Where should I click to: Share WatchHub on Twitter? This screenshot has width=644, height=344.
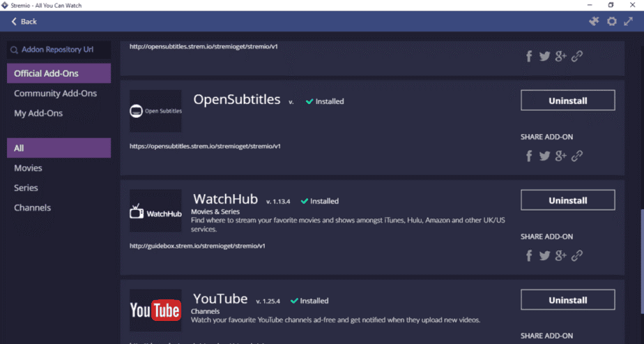coord(544,255)
